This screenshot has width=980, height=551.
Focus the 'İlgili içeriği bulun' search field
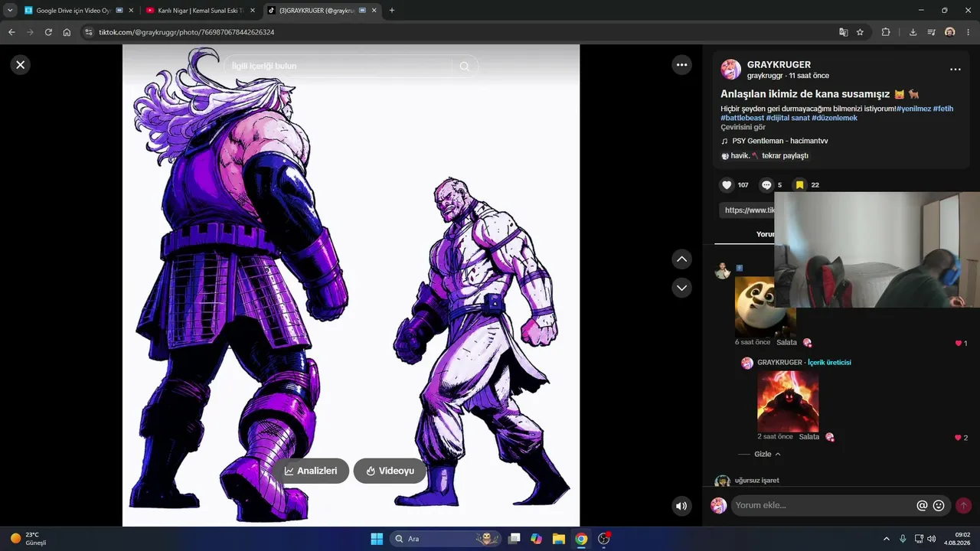point(341,67)
